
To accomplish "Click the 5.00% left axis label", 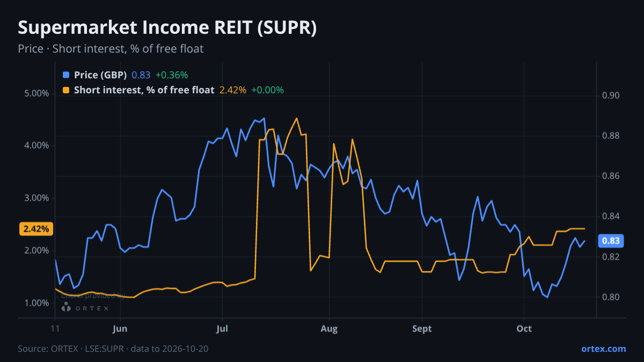I will pyautogui.click(x=36, y=93).
